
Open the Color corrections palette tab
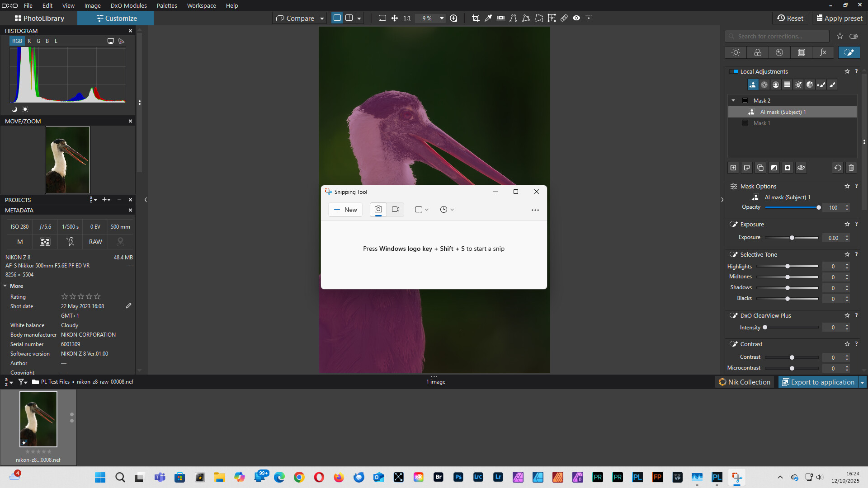[x=758, y=52]
